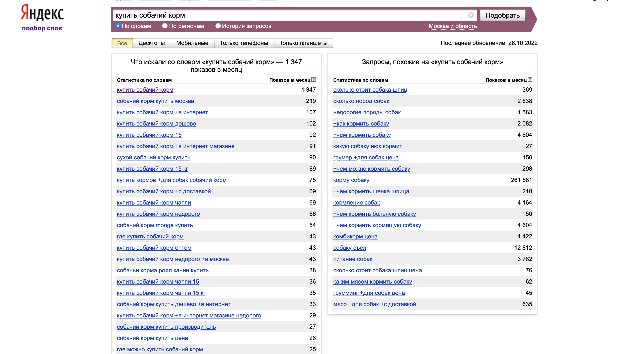Open '+чем кормить щенка шпица' link
The height and width of the screenshot is (354, 644).
pyautogui.click(x=371, y=191)
